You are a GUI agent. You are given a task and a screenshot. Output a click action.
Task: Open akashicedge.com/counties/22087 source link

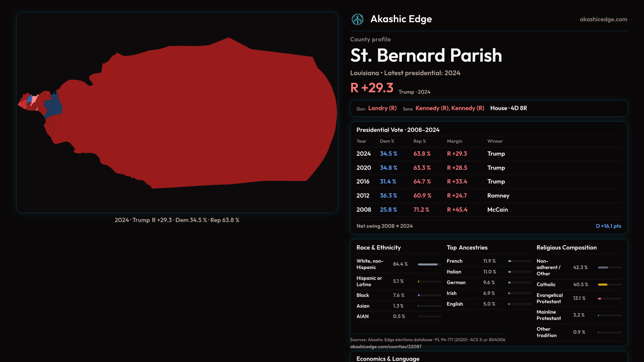pyautogui.click(x=385, y=347)
